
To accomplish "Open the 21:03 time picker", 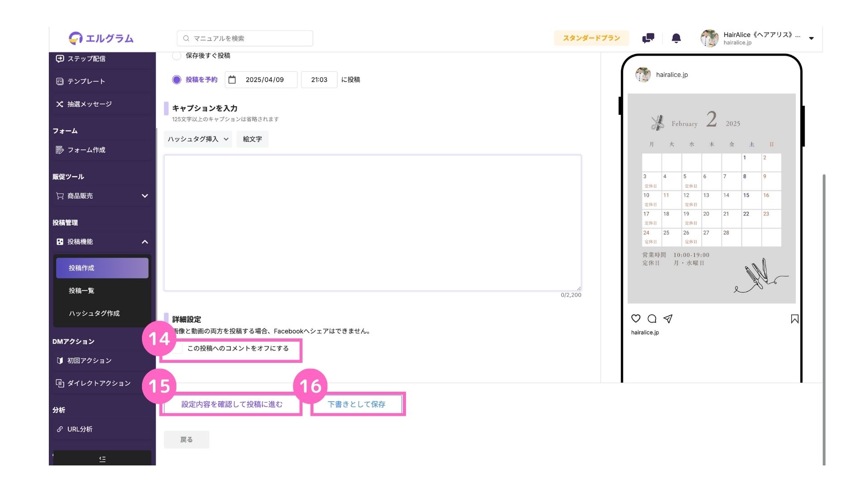I will pyautogui.click(x=319, y=80).
